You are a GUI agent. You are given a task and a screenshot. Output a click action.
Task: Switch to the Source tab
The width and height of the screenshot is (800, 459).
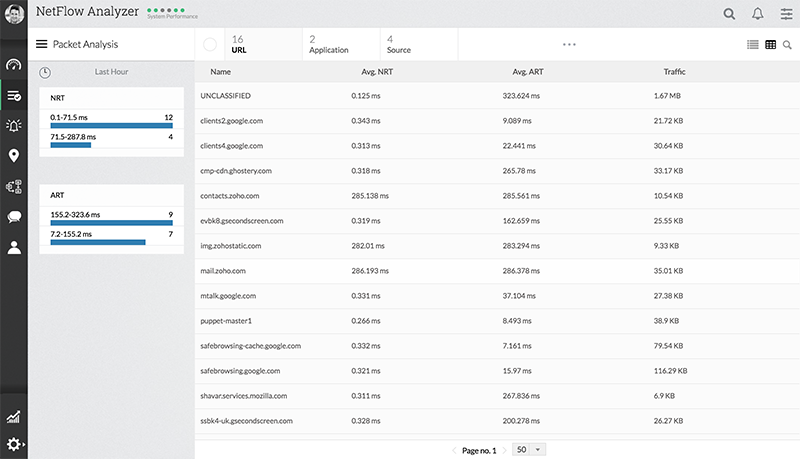(x=398, y=44)
